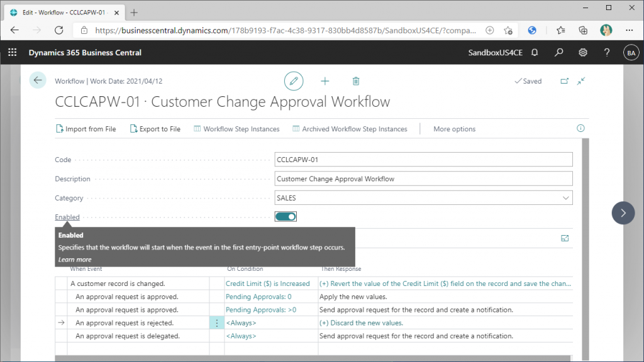Screen dimensions: 644x362
Task: Reload the page in the browser
Action: click(59, 30)
